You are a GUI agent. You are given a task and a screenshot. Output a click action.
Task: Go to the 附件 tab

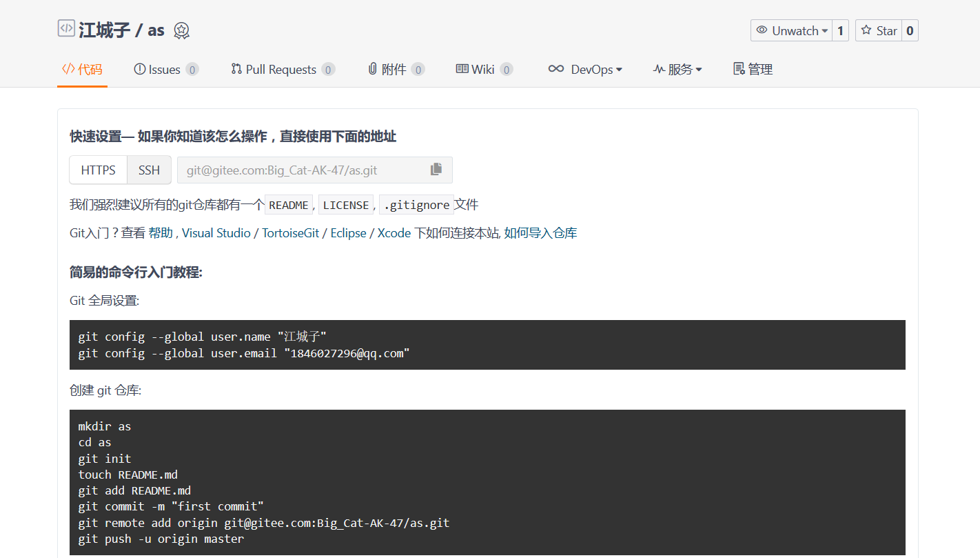(x=396, y=69)
